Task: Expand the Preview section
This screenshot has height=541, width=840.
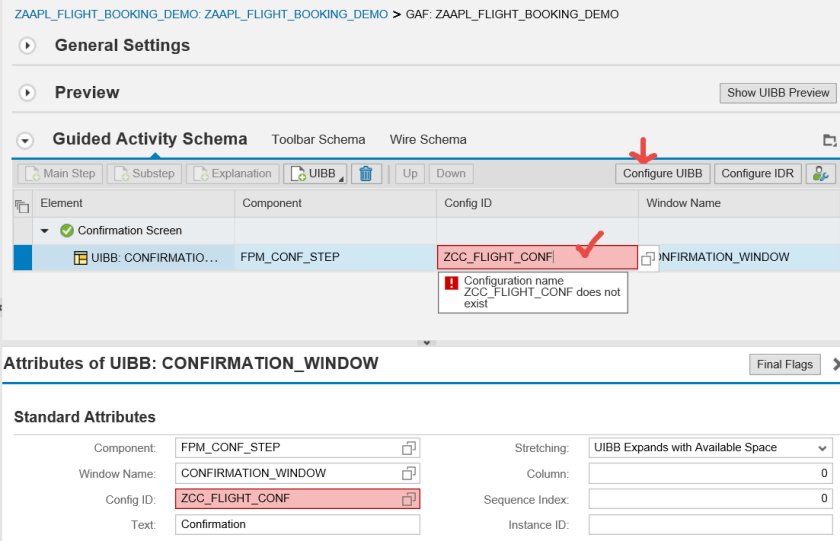Action: tap(27, 93)
